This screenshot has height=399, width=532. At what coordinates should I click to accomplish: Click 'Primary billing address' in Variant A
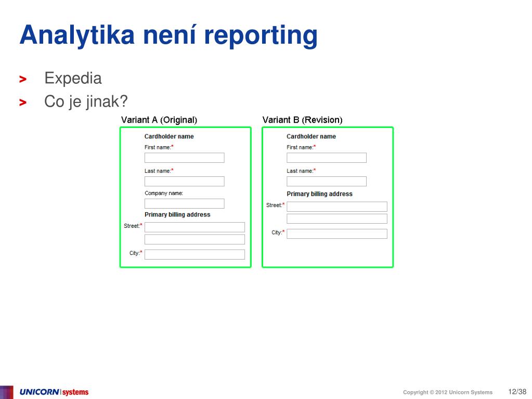coord(177,215)
